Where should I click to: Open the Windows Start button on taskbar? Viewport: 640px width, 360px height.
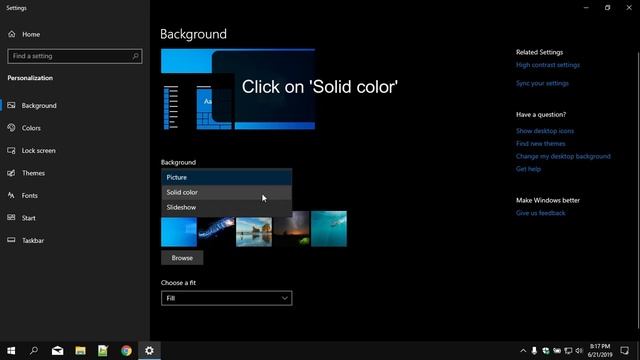click(x=11, y=351)
